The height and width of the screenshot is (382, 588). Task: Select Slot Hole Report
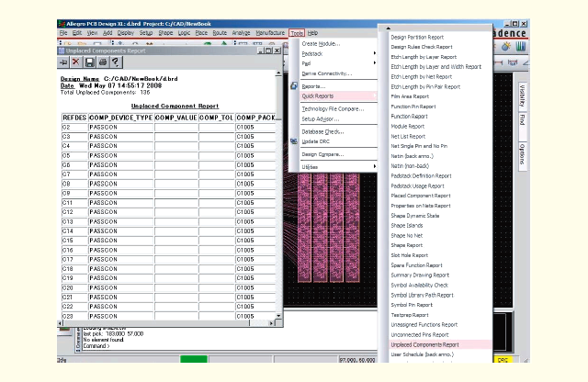tap(410, 255)
